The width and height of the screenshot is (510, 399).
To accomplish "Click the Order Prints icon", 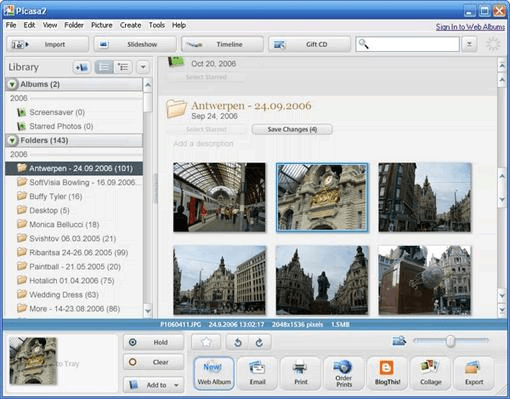I will (x=344, y=373).
